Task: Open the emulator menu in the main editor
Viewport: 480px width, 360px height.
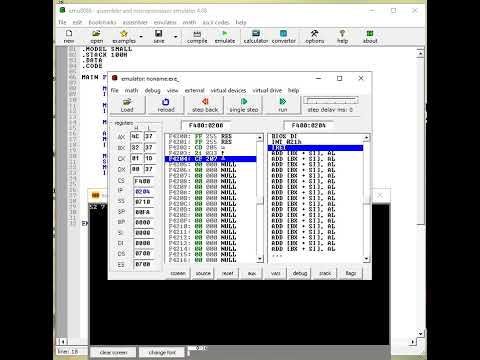Action: [x=165, y=22]
